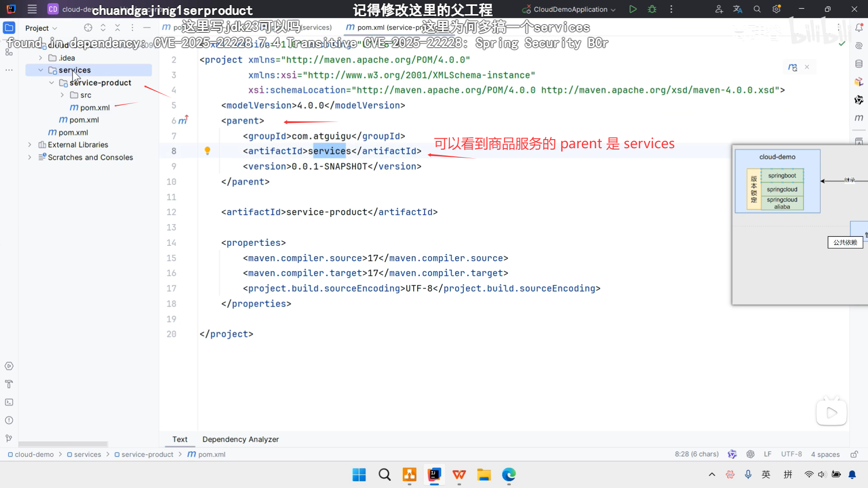Image resolution: width=868 pixels, height=488 pixels.
Task: Run CloudDemoApplication with the green play icon
Action: [633, 9]
